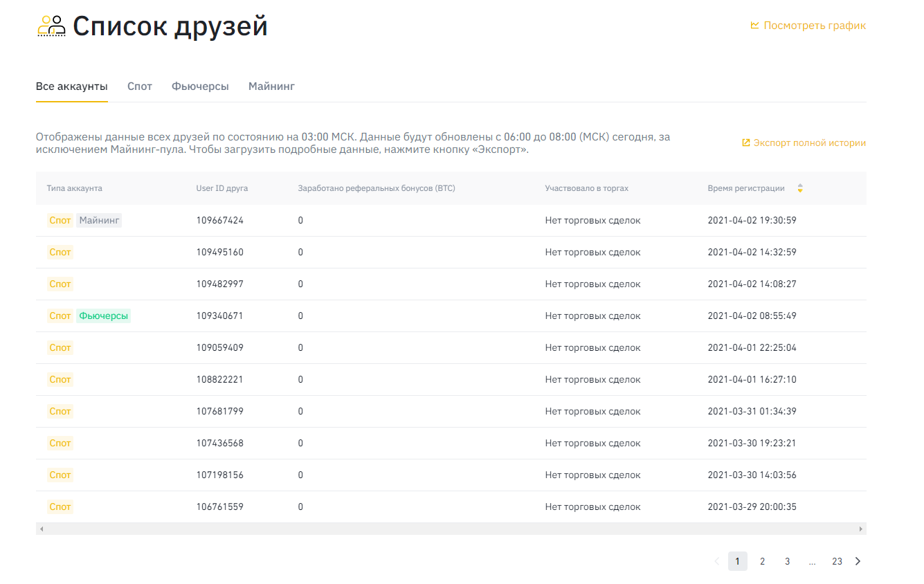Click the horizontal scrollbar's left arrow
This screenshot has width=924, height=584.
(42, 529)
